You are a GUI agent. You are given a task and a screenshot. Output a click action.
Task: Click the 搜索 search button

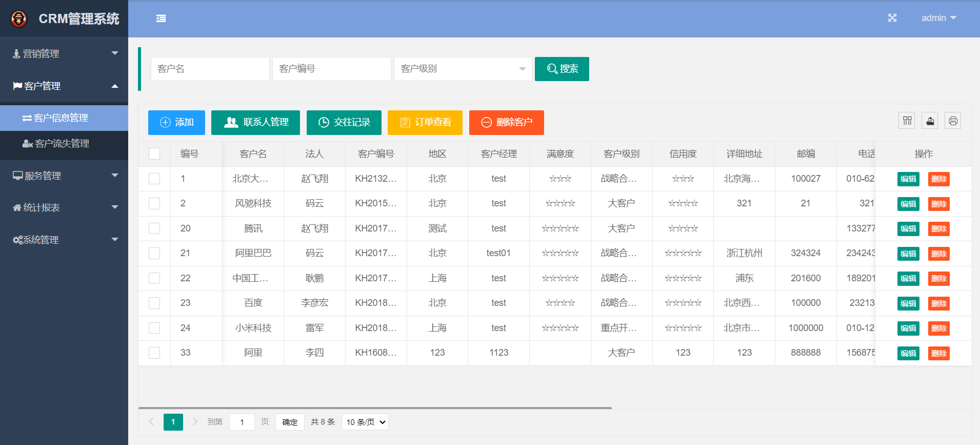(x=562, y=69)
